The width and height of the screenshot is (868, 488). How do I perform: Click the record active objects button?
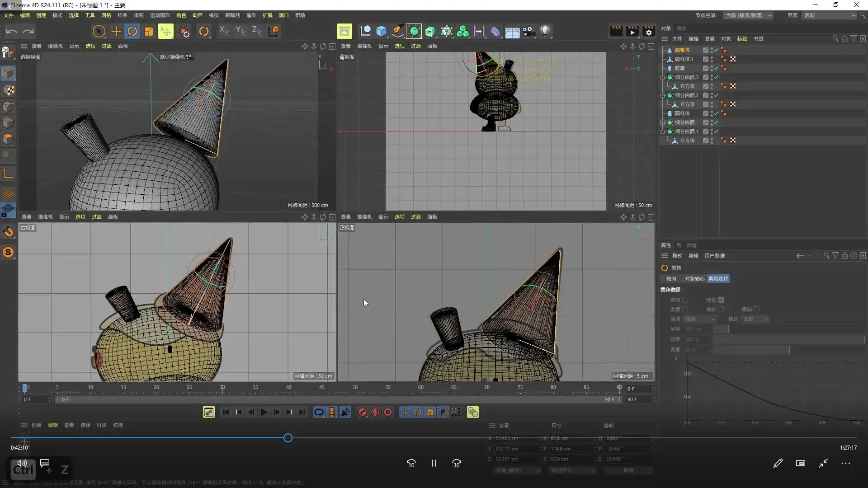pos(363,412)
